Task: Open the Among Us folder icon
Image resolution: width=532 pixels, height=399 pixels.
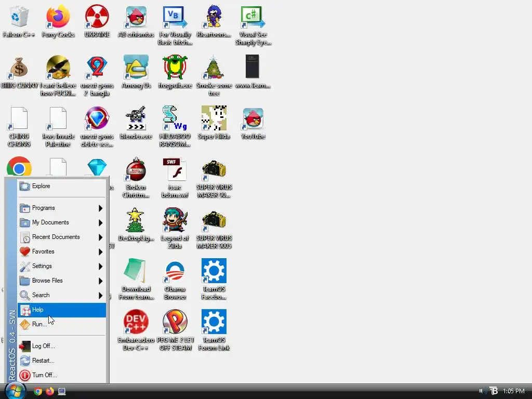Action: tap(136, 67)
